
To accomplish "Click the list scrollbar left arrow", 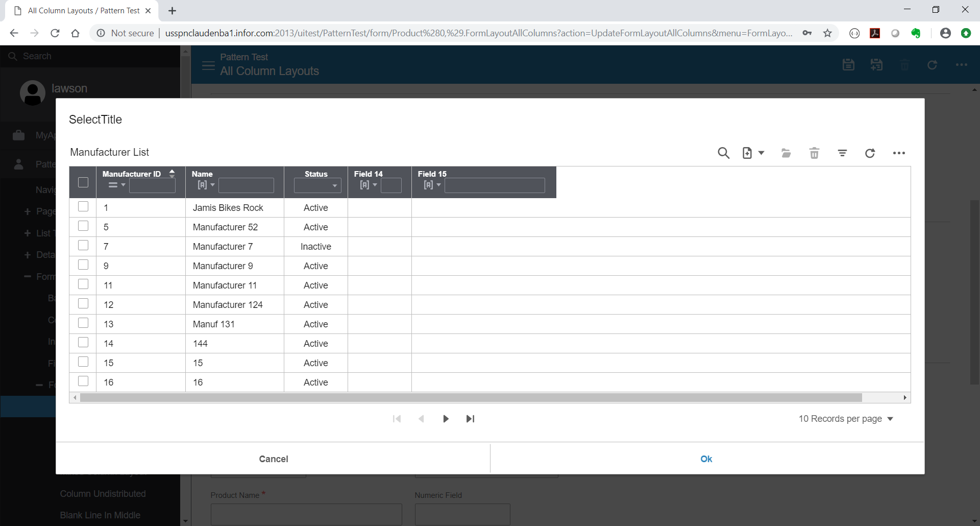I will click(x=75, y=397).
